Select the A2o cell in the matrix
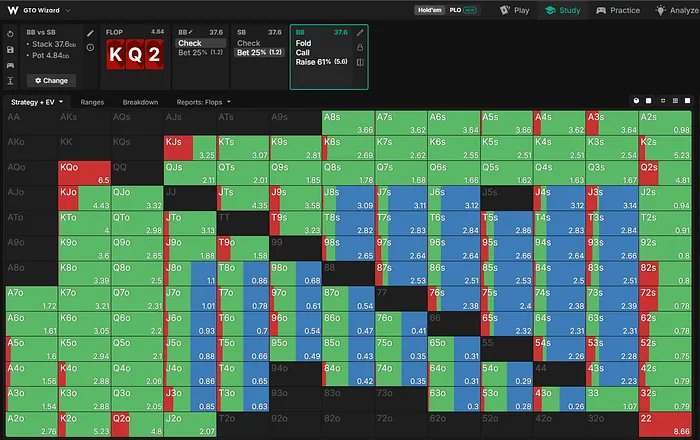Screen dimensions: 700x440 coord(32,425)
